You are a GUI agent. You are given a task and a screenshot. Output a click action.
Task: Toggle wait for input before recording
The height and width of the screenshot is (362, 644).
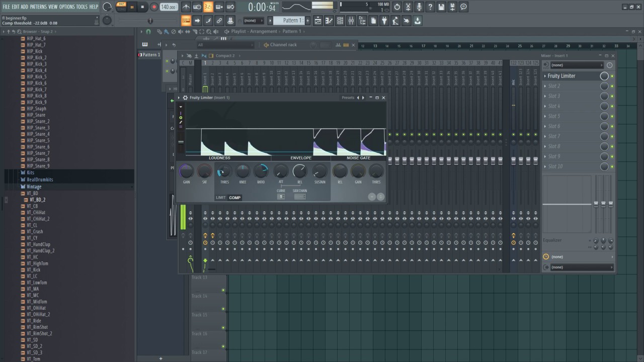click(197, 7)
